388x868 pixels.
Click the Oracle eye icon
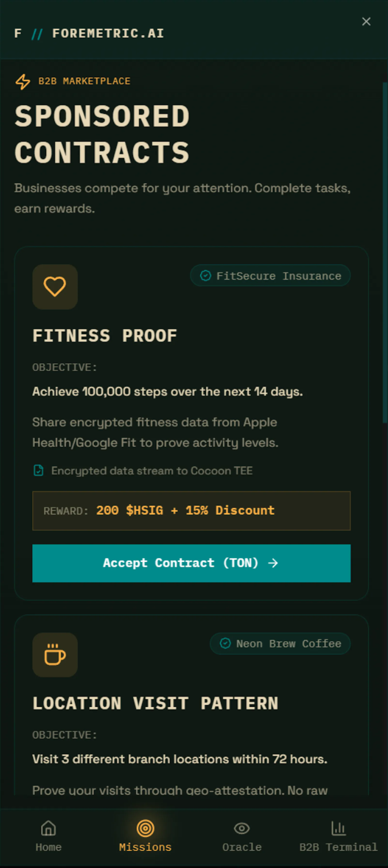pos(242,828)
